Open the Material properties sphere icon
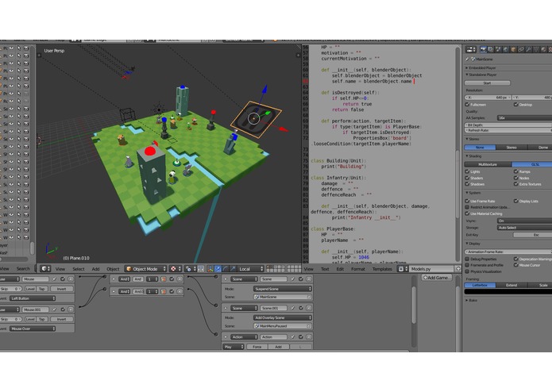Screen dimensions: 552x392 coord(543,49)
